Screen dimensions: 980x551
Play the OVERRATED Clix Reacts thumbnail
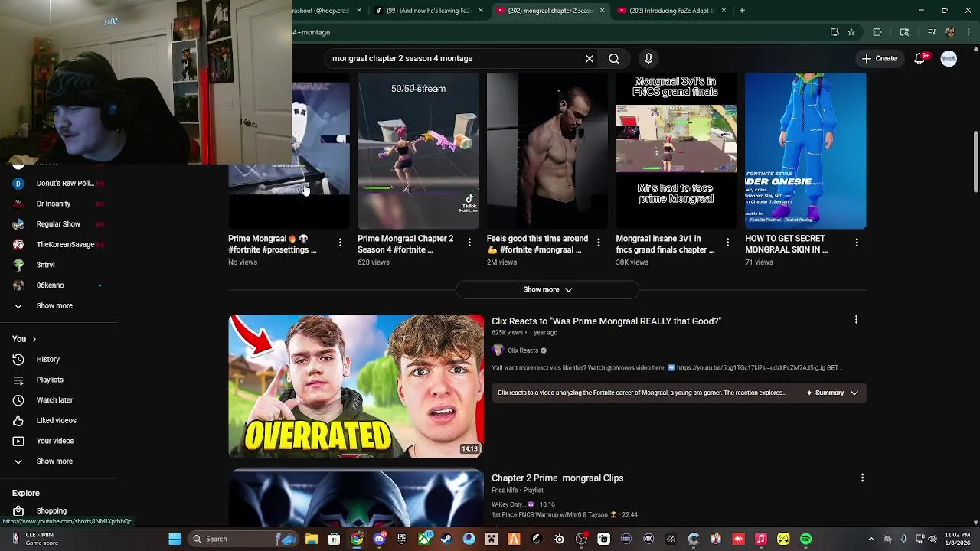pyautogui.click(x=356, y=386)
